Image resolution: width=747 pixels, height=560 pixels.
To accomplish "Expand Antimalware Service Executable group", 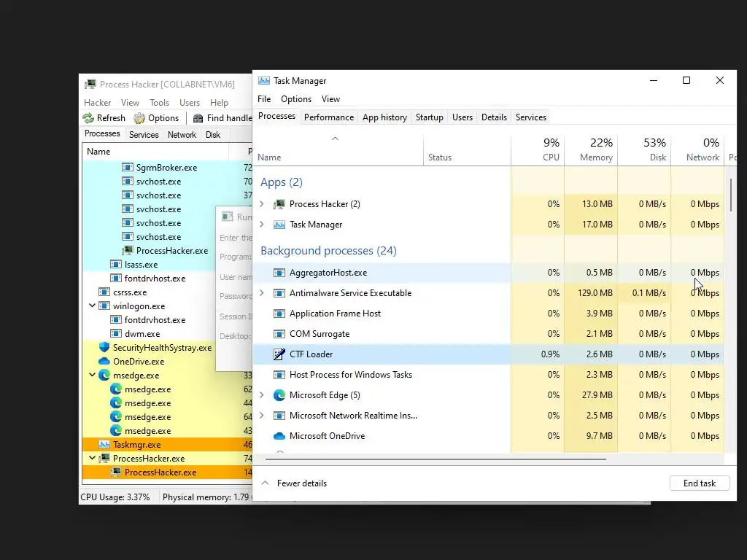I will point(262,293).
